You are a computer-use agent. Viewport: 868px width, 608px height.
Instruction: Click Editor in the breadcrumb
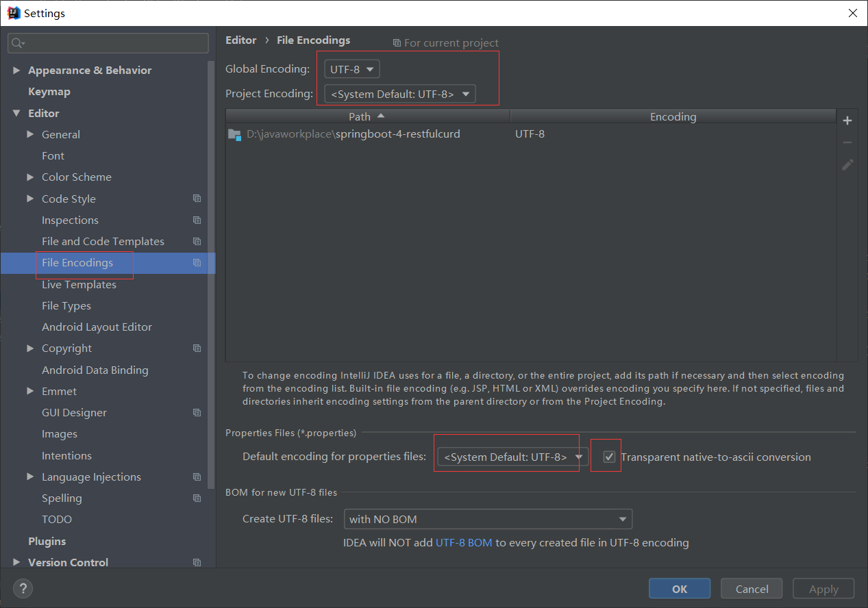coord(241,40)
